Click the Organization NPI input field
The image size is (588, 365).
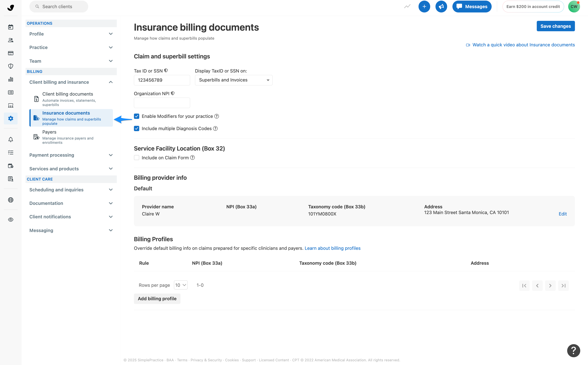[162, 103]
